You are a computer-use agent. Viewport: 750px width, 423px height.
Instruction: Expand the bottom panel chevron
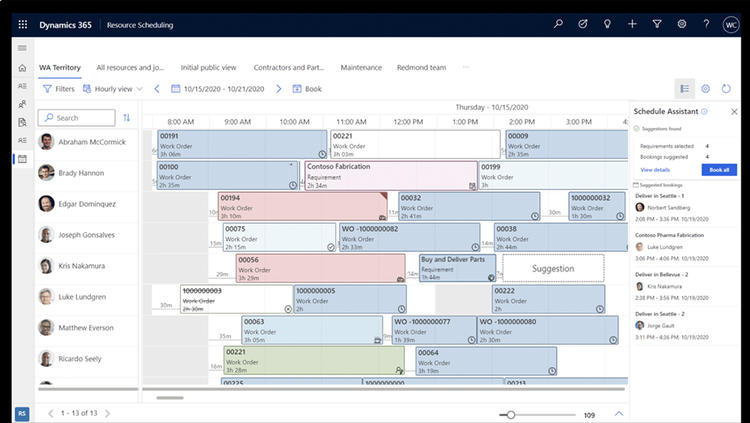point(618,413)
